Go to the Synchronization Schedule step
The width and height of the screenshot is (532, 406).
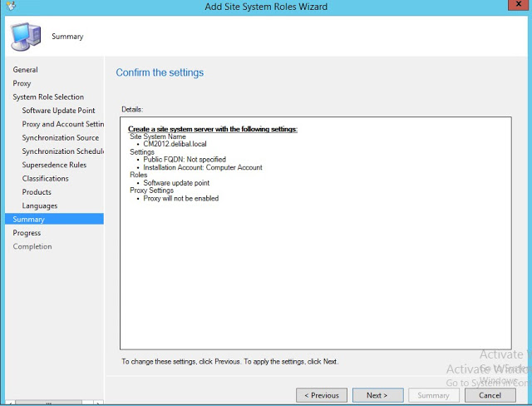pos(62,151)
